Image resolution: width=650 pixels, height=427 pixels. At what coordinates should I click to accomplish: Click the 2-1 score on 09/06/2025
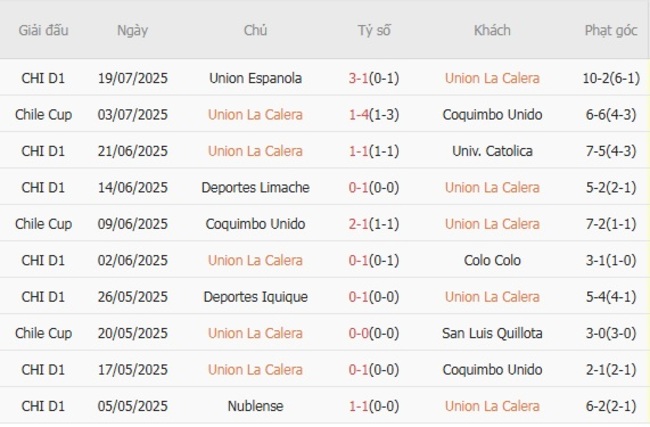coord(358,224)
